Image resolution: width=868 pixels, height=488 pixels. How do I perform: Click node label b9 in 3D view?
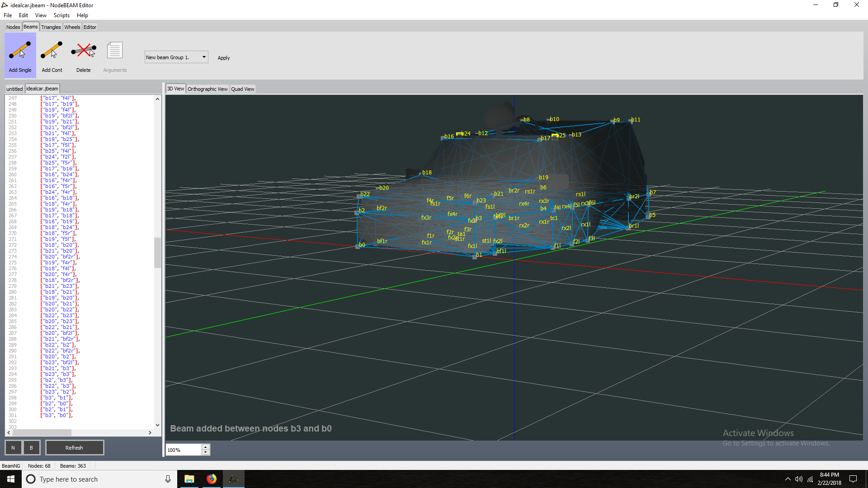point(616,120)
